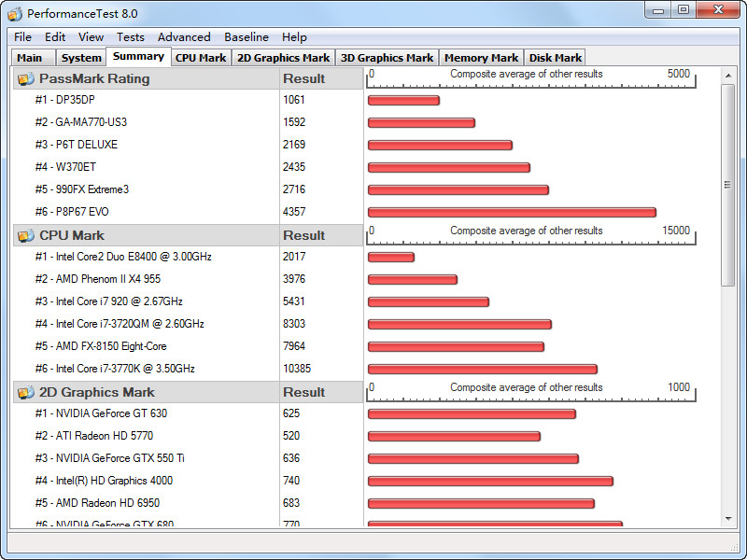Click result value 4357
Screen dimensions: 747x560
pyautogui.click(x=294, y=212)
